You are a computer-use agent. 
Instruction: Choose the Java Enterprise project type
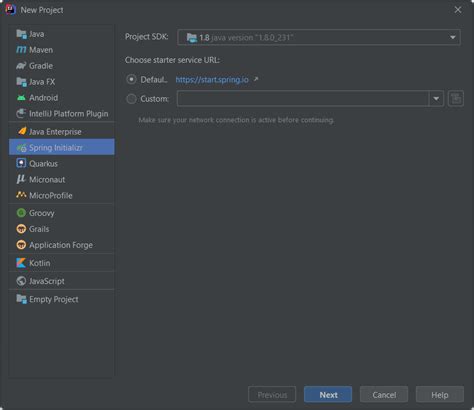[x=62, y=132]
